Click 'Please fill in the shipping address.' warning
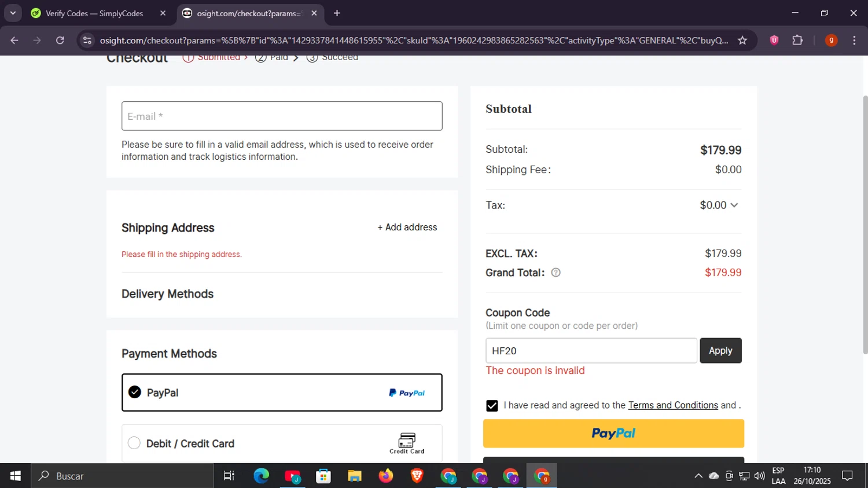Screen dimensions: 868x488 tap(182, 254)
